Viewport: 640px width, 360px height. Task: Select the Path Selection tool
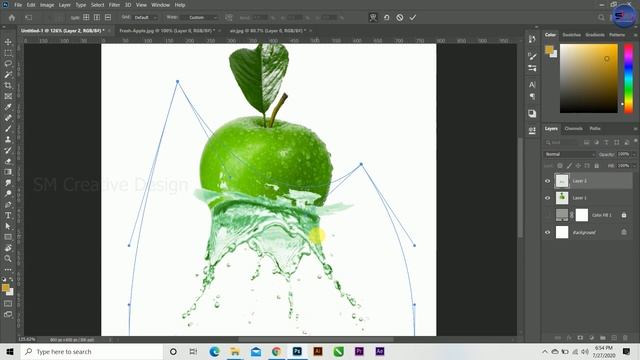[x=8, y=226]
